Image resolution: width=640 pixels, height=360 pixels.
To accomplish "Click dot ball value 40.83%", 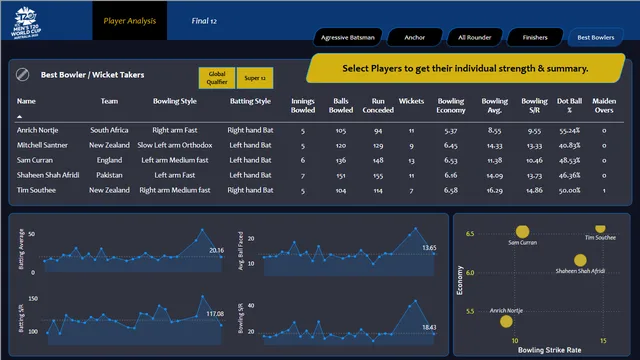I will tap(569, 145).
